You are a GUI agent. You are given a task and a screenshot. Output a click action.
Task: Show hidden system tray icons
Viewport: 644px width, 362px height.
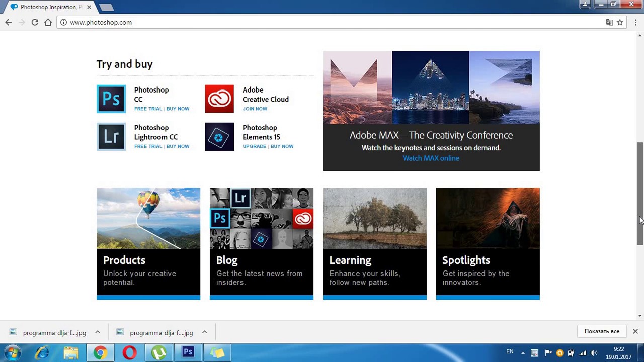coord(523,353)
